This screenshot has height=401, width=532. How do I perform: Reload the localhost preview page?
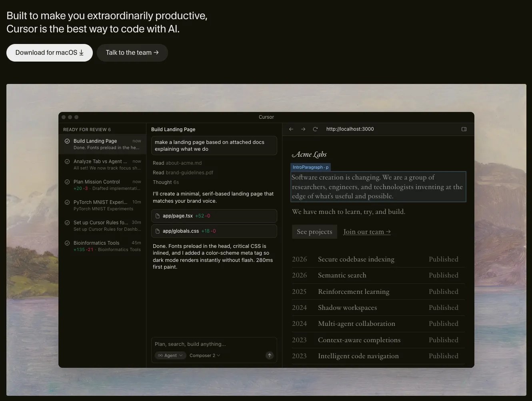pos(315,129)
